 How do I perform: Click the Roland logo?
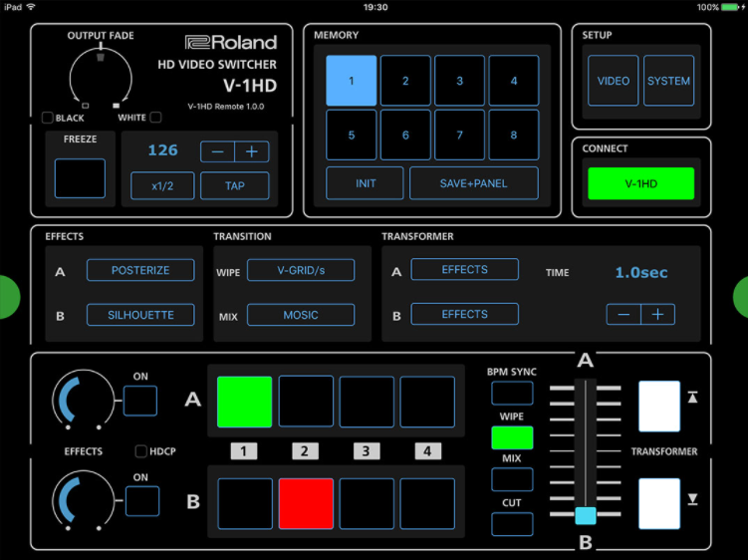click(x=231, y=43)
